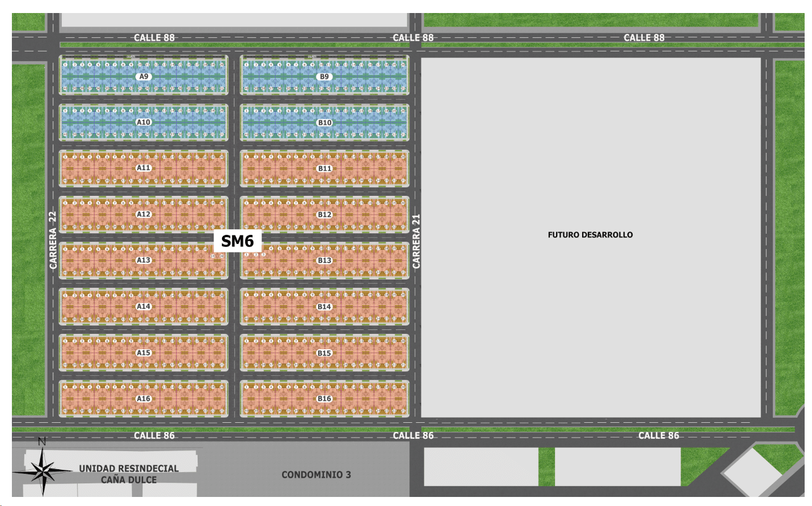Viewport: 812px width, 506px height.
Task: Select the CONDOMINIO 3 label
Action: click(x=316, y=475)
